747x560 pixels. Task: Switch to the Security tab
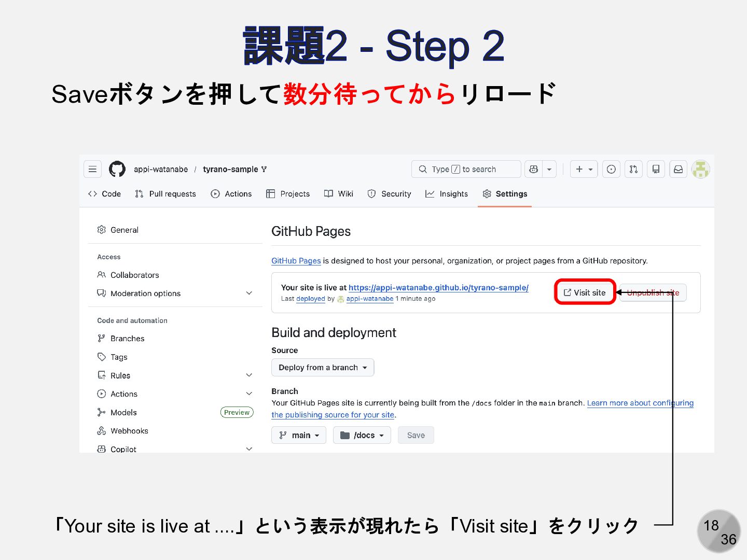389,194
